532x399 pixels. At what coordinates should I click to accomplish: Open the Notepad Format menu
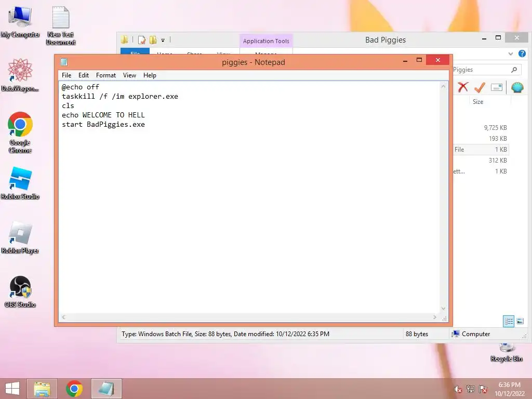pyautogui.click(x=106, y=75)
